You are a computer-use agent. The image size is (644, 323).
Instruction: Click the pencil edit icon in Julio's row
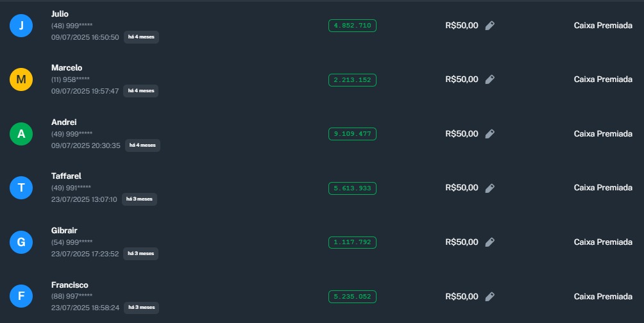pos(489,26)
